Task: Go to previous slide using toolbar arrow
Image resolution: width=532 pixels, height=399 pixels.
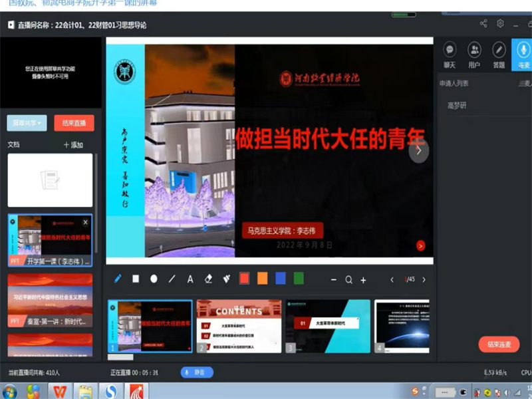Action: pos(392,280)
